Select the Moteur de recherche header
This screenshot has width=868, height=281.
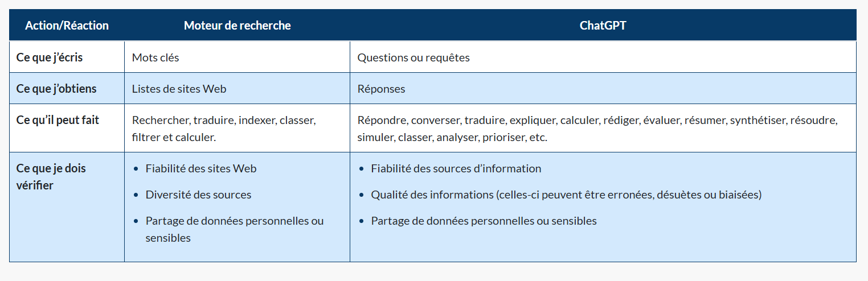click(237, 26)
